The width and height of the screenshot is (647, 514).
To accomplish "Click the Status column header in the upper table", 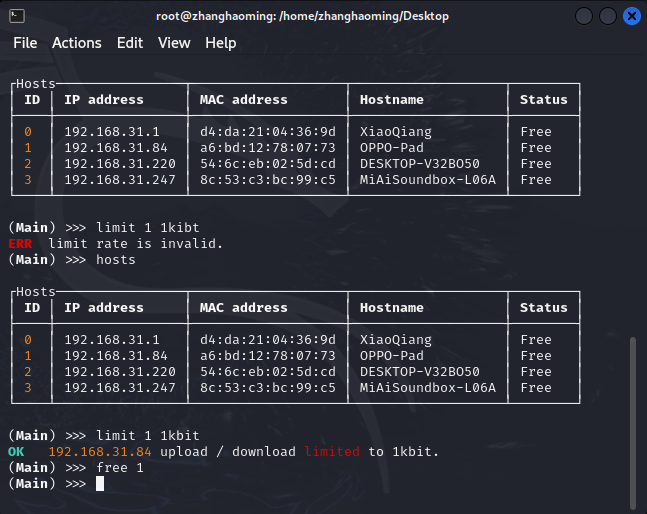I will pos(543,100).
